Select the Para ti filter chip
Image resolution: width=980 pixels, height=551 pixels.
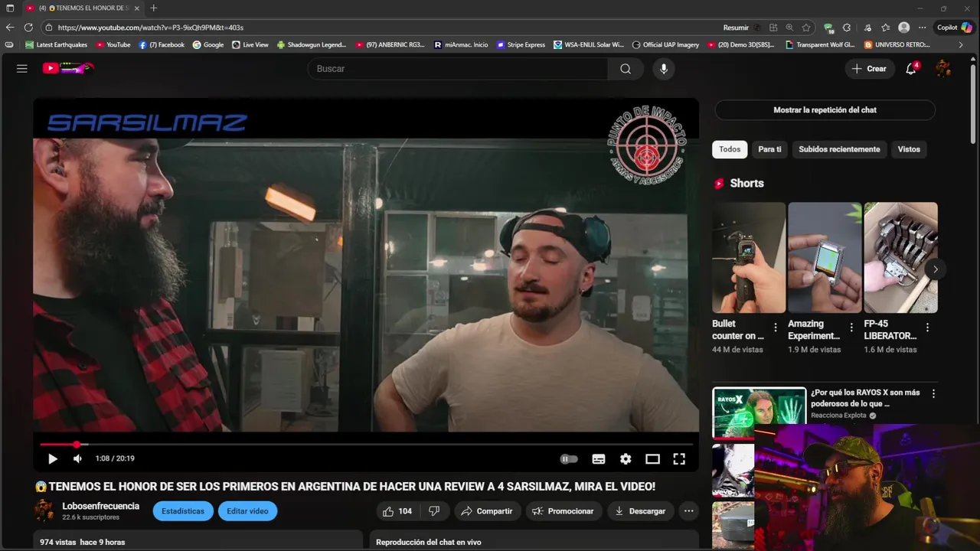769,149
